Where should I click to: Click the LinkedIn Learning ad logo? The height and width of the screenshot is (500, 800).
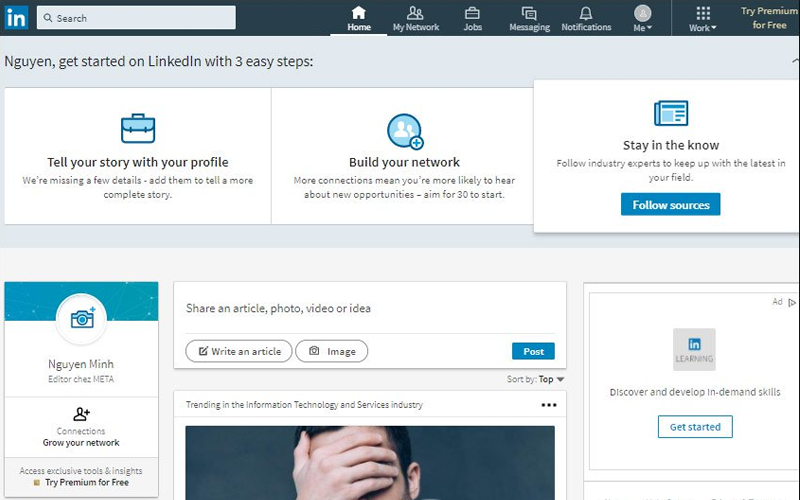[694, 349]
